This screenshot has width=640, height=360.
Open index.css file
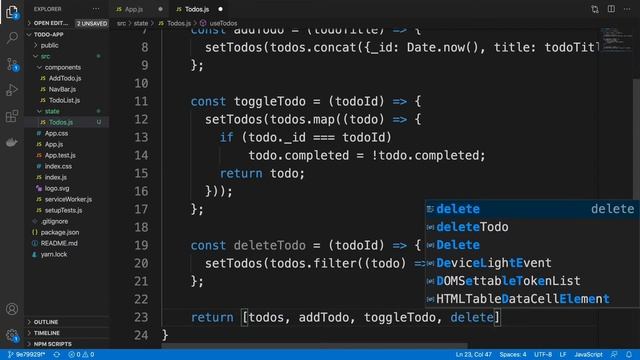[x=58, y=167]
